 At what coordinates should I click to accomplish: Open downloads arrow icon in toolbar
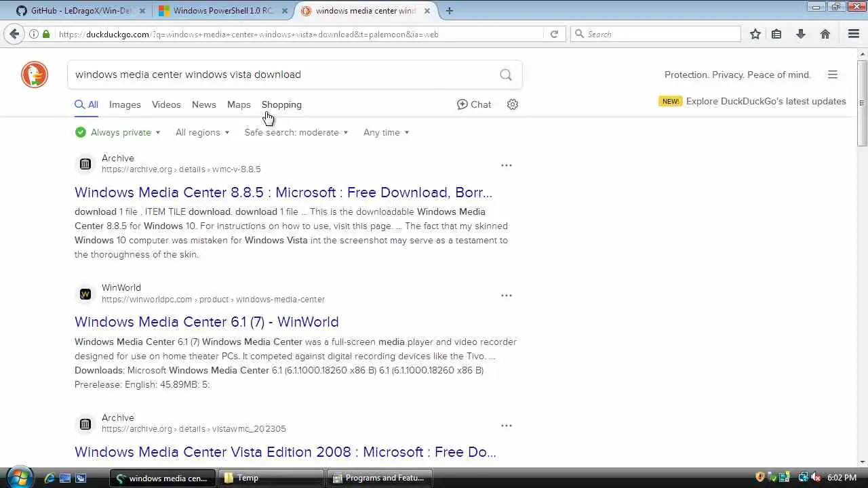[801, 34]
